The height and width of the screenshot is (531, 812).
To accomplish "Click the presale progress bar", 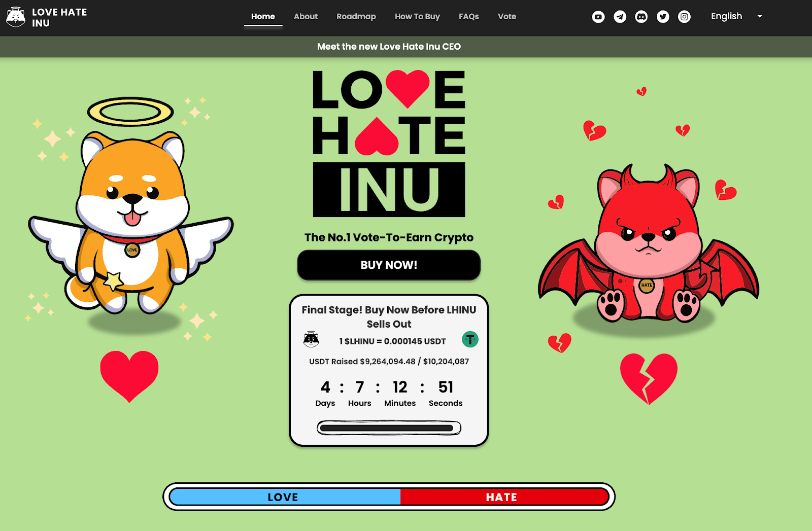I will 389,428.
